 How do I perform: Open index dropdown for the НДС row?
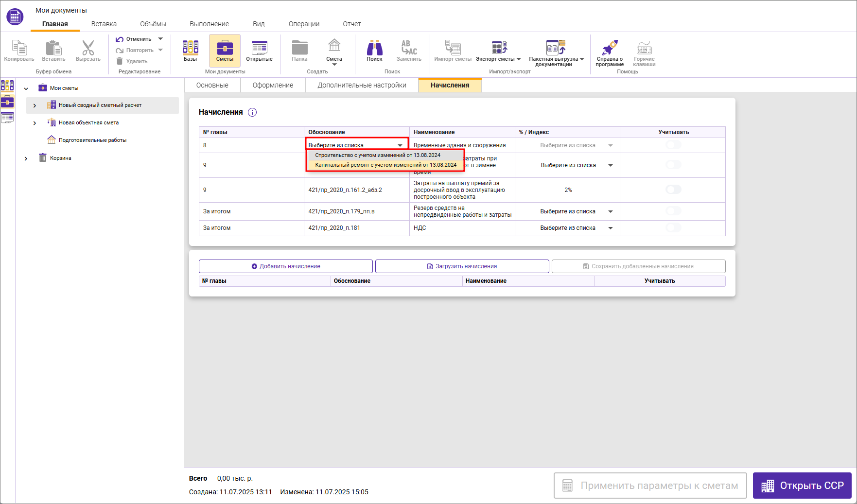[610, 228]
